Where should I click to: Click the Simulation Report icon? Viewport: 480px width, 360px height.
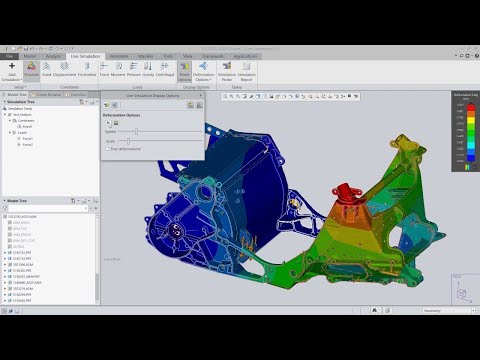click(246, 72)
